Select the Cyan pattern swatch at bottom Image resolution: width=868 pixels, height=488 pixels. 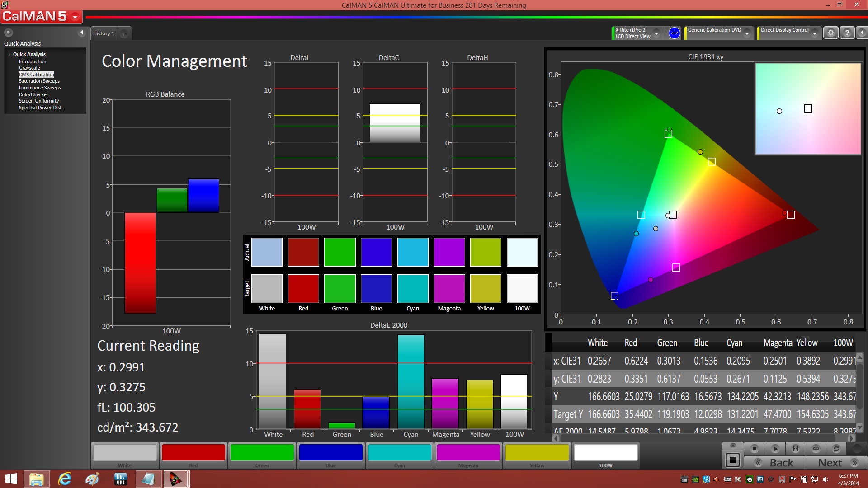point(399,453)
